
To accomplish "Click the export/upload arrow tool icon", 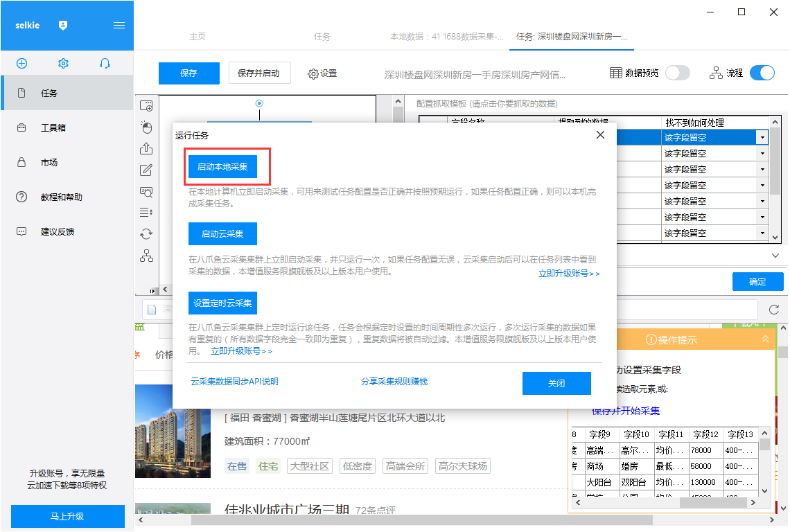I will point(146,149).
